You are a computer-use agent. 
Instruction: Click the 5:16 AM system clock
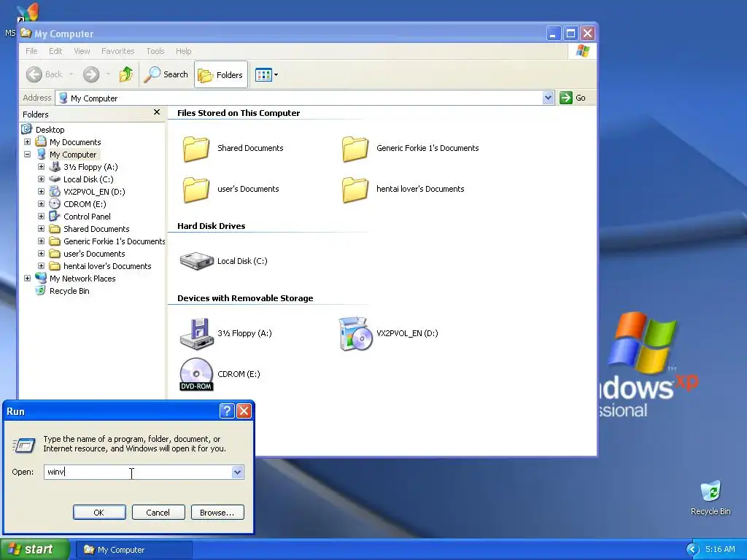(x=720, y=549)
